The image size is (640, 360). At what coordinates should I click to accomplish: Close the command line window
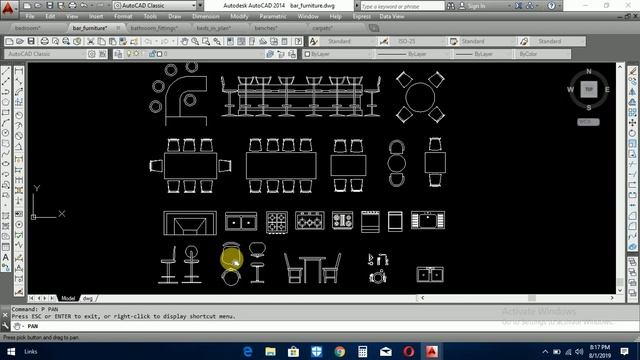tap(5, 315)
